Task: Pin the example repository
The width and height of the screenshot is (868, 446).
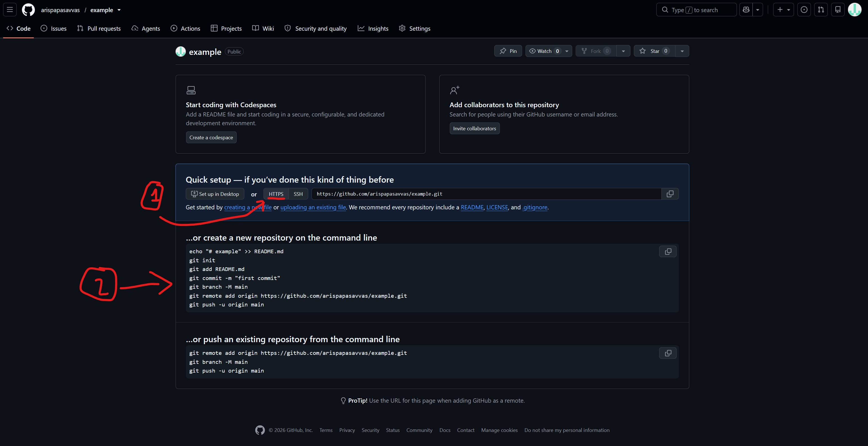Action: click(x=508, y=51)
